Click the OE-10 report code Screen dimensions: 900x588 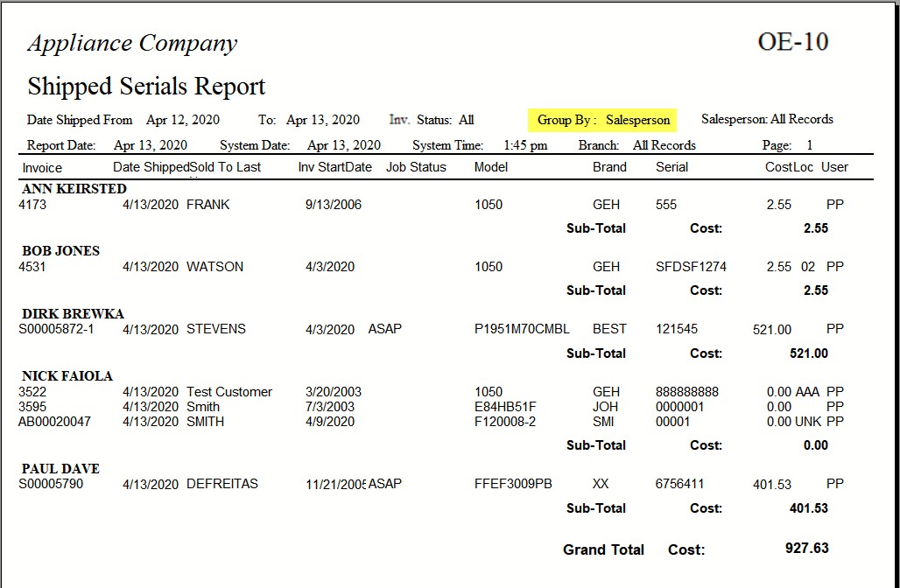[792, 41]
